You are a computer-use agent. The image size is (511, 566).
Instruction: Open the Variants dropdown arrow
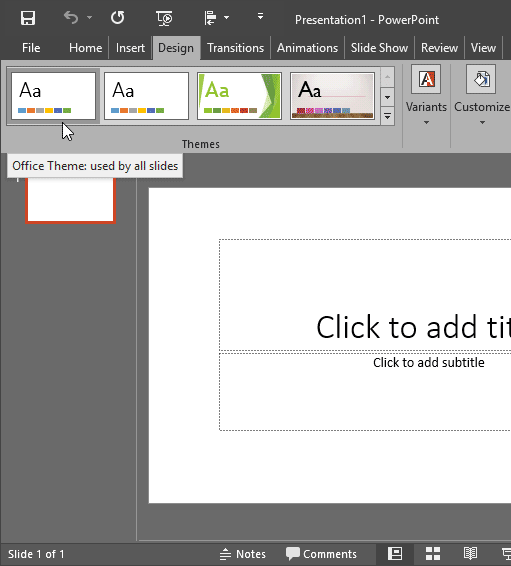pos(426,122)
